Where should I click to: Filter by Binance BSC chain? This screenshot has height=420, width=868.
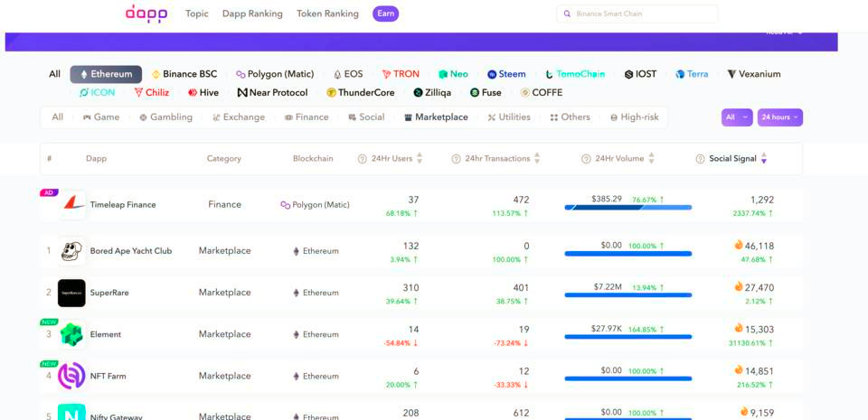click(x=184, y=74)
